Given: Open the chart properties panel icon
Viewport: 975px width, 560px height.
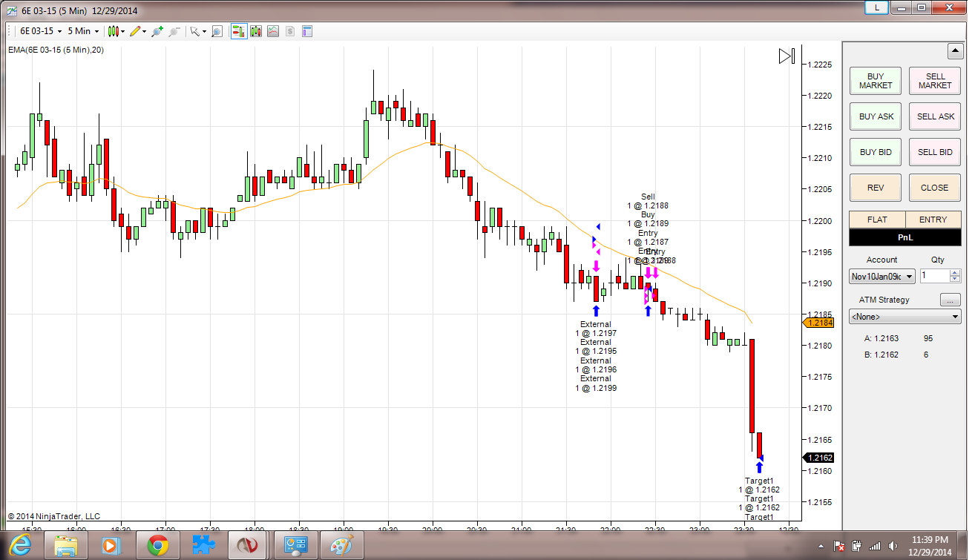Looking at the screenshot, I should [307, 31].
